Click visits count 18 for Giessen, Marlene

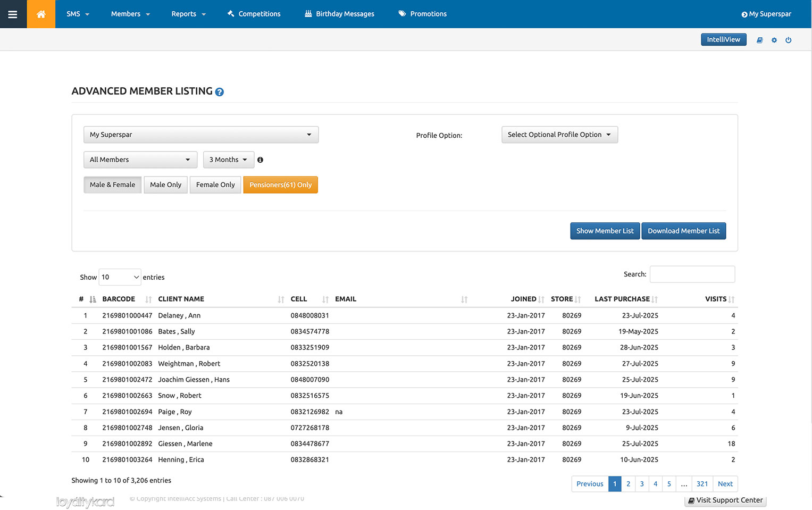(x=731, y=444)
